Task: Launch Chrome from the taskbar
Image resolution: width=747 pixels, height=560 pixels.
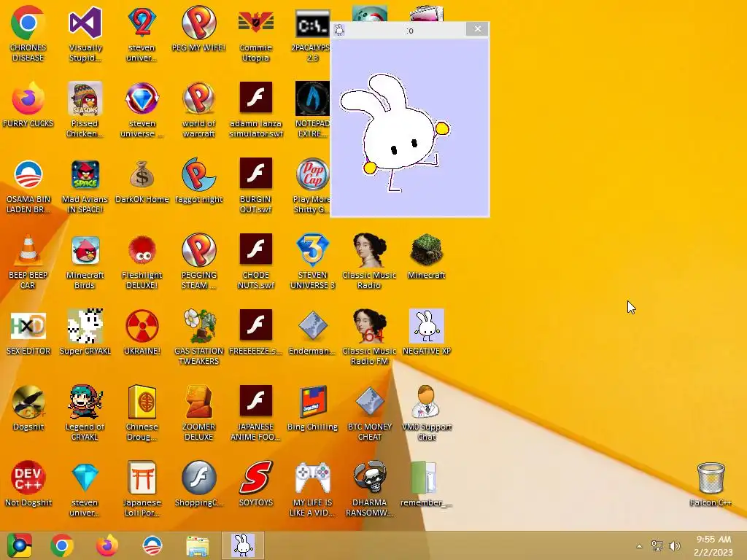Action: (x=62, y=545)
